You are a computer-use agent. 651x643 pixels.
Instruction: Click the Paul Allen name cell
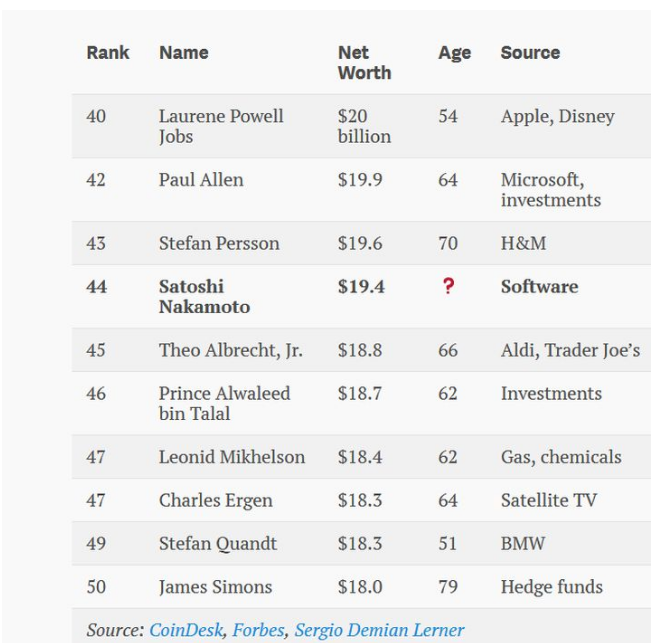(201, 180)
